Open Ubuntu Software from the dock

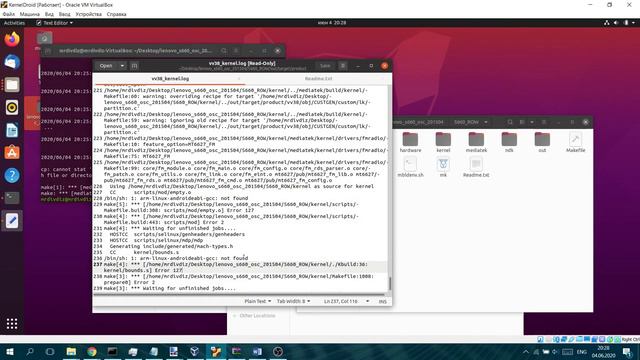(12, 153)
